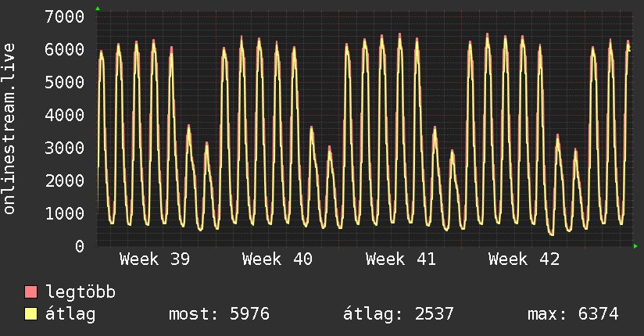This screenshot has height=336, width=644.
Task: Click the 7000 y-axis label
Action: tap(65, 16)
